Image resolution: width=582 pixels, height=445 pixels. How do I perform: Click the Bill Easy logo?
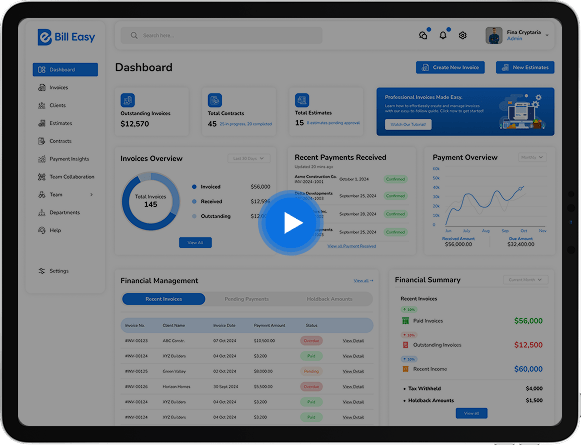(x=66, y=37)
